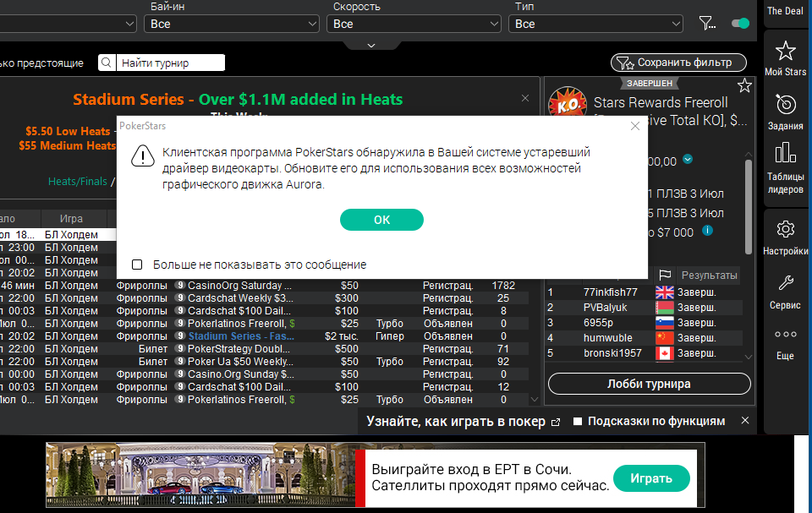Expand prize info blue chevron
The width and height of the screenshot is (812, 513).
[687, 160]
